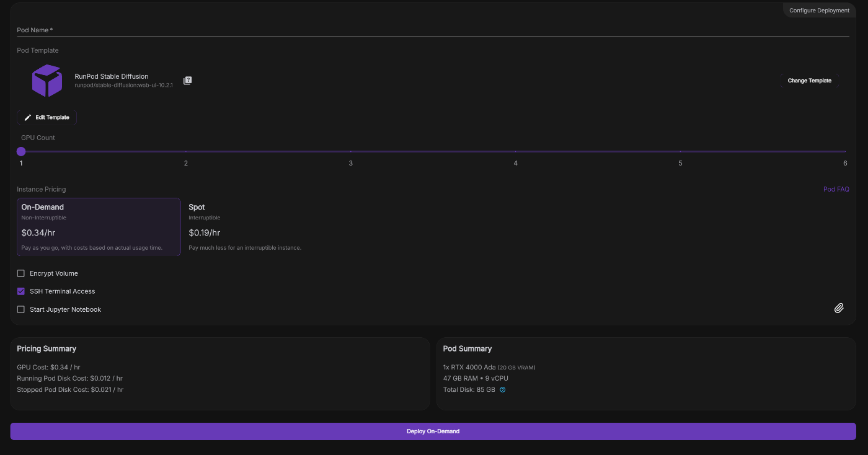The height and width of the screenshot is (455, 868).
Task: Click the Pricing Summary heading
Action: tap(46, 348)
